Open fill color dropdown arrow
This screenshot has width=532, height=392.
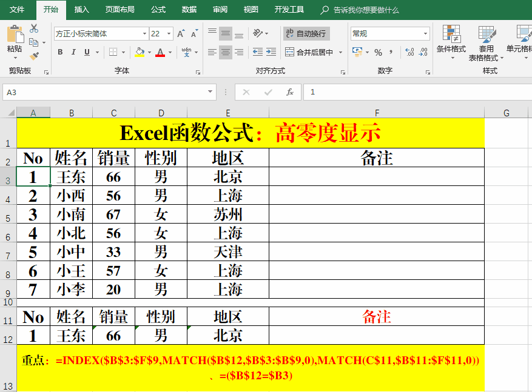[149, 52]
